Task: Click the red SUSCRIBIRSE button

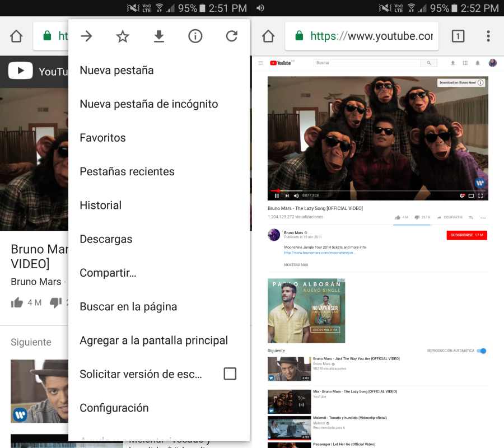Action: point(466,235)
